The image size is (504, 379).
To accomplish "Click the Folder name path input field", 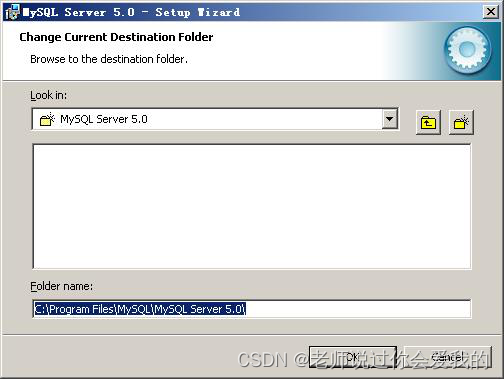I will pos(252,309).
